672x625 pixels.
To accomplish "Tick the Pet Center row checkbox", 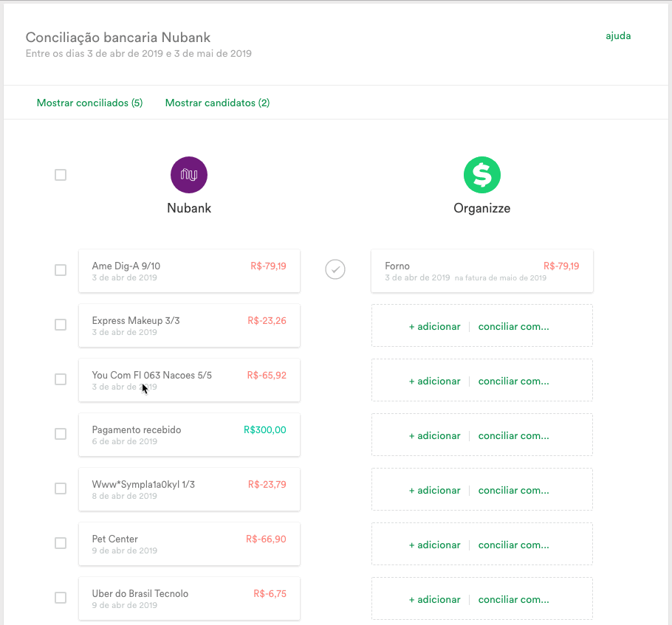I will click(x=61, y=543).
